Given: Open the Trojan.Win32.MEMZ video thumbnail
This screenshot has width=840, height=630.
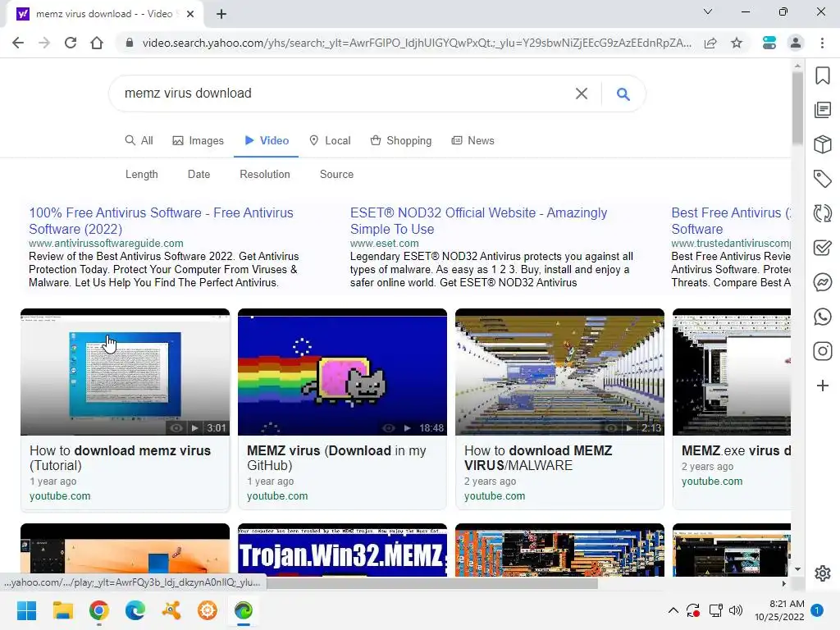Looking at the screenshot, I should pos(342,550).
